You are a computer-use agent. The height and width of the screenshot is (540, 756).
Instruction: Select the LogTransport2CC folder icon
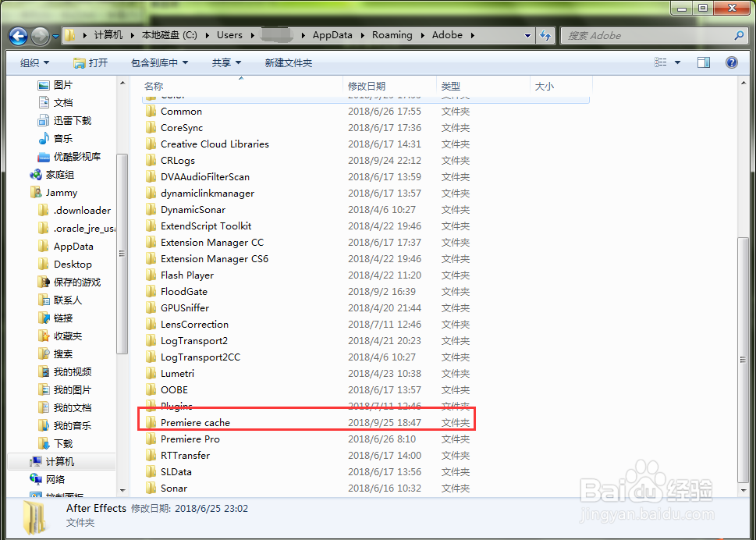pyautogui.click(x=151, y=357)
